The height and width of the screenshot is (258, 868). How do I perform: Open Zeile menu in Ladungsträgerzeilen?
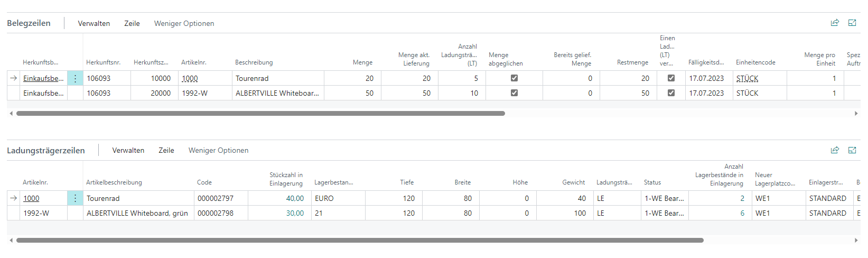166,150
